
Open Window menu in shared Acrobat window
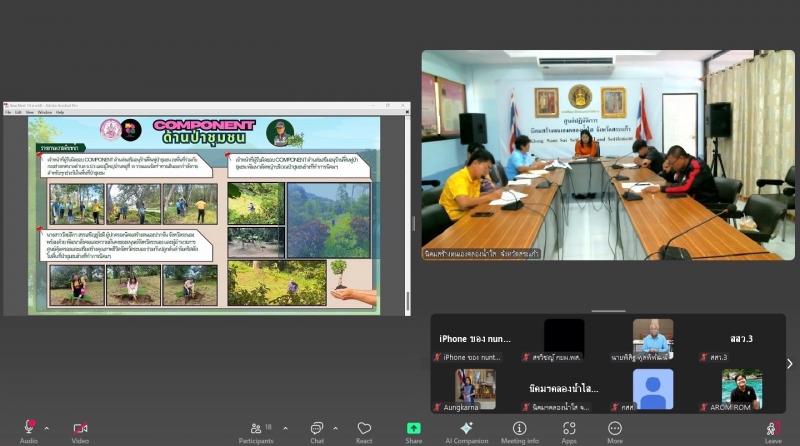point(45,112)
